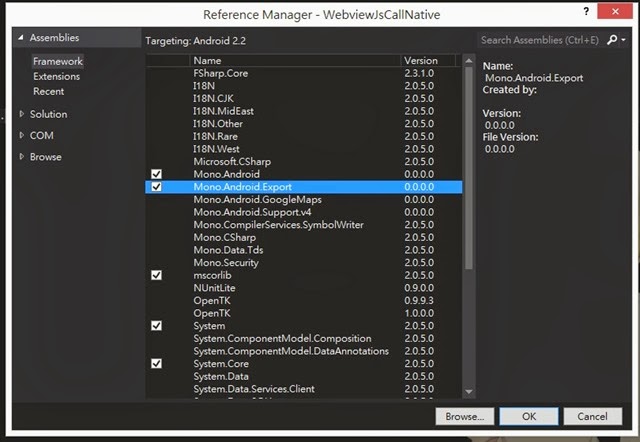Select the Extensions assemblies tab
640x442 pixels.
click(57, 77)
